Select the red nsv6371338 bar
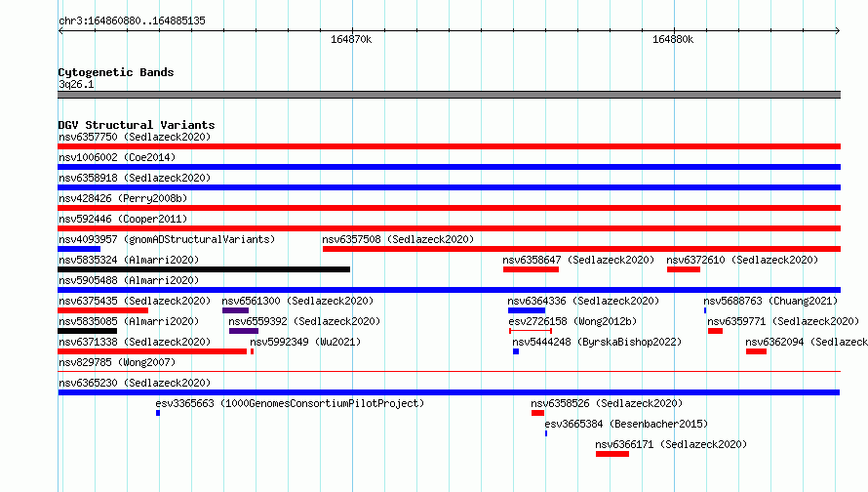 click(152, 351)
